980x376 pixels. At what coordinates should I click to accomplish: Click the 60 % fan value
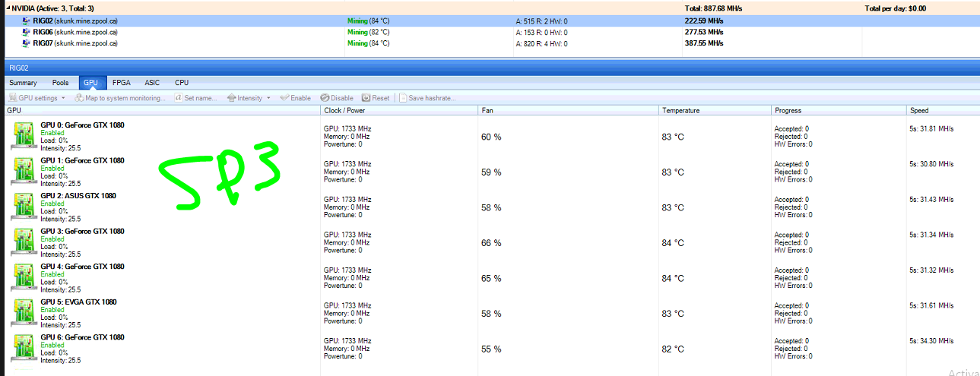(x=491, y=137)
